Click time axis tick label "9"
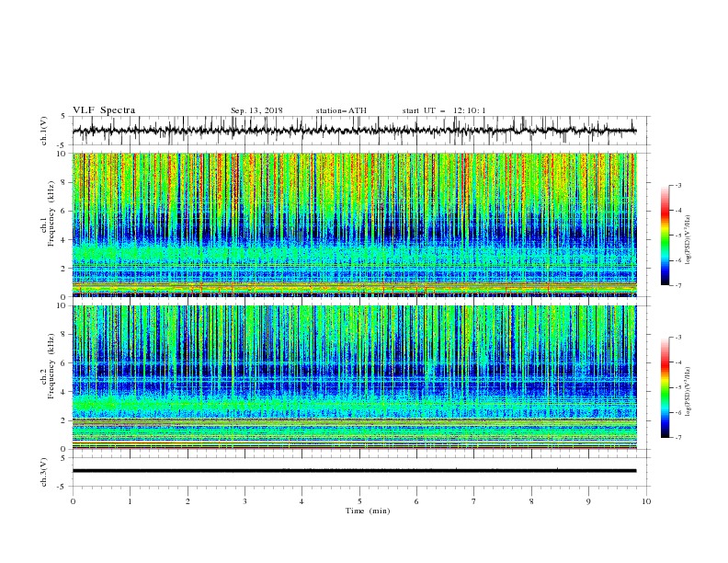This screenshot has width=728, height=563. pos(588,501)
